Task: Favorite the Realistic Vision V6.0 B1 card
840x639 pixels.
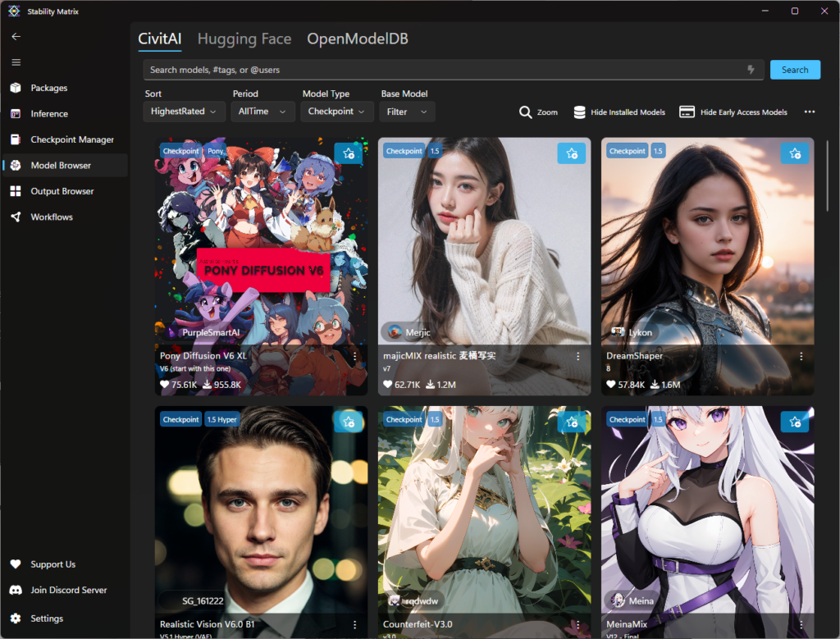Action: click(x=348, y=422)
